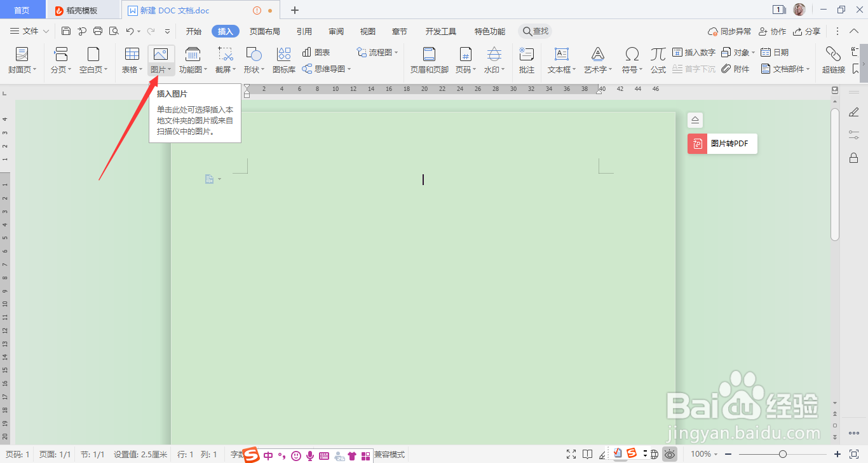Image resolution: width=868 pixels, height=463 pixels.
Task: Open the Developer Tools (开发工具) tab
Action: click(441, 31)
